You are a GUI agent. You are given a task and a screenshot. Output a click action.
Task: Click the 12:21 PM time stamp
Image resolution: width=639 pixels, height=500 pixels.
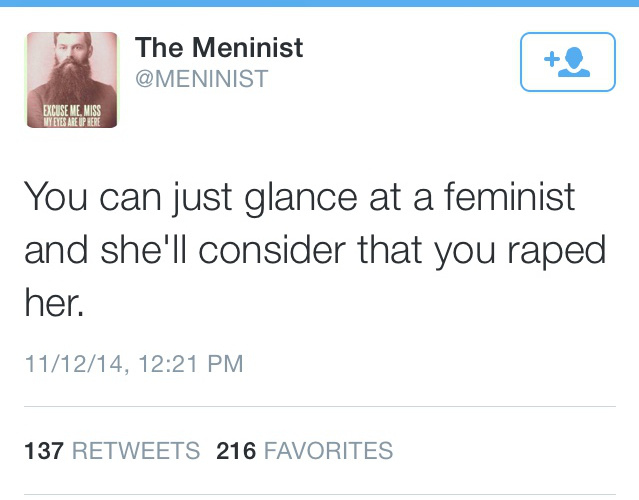click(192, 362)
